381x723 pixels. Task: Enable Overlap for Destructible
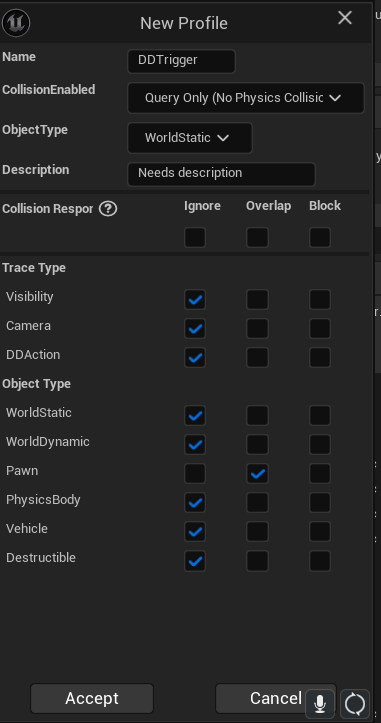pyautogui.click(x=257, y=561)
